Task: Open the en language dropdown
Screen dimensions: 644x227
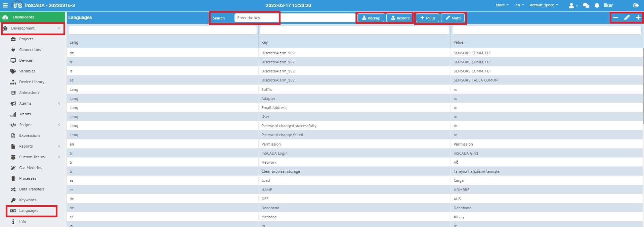Action: coord(519,5)
